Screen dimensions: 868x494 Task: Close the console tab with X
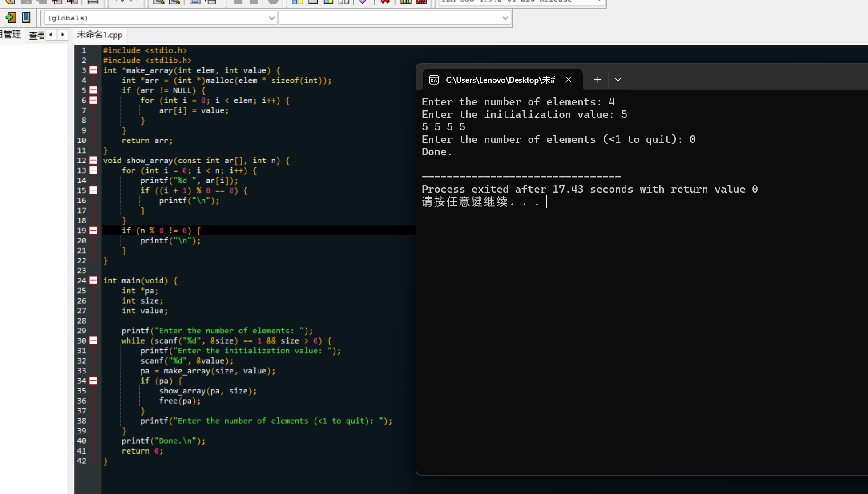[x=569, y=80]
